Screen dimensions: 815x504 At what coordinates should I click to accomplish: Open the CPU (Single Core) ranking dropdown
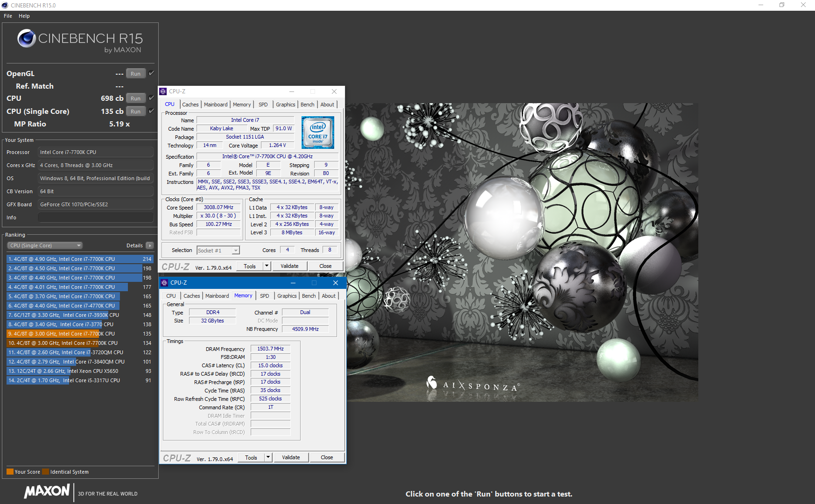pos(45,245)
